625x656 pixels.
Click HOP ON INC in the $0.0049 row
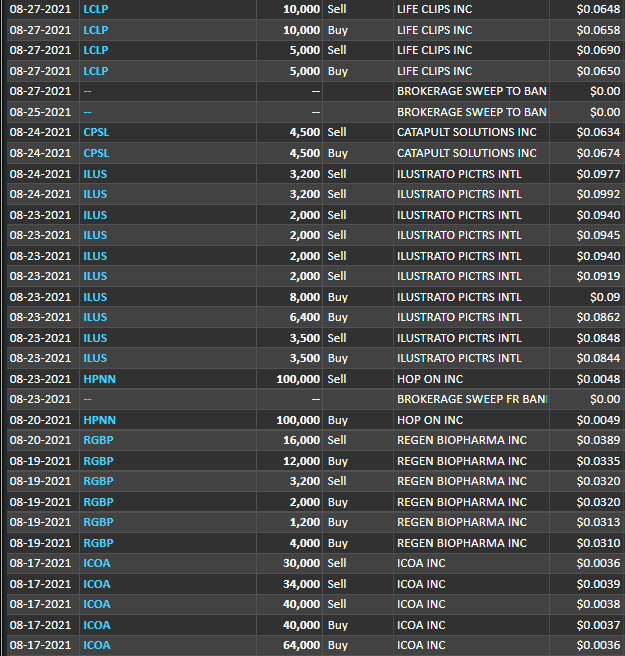point(430,420)
